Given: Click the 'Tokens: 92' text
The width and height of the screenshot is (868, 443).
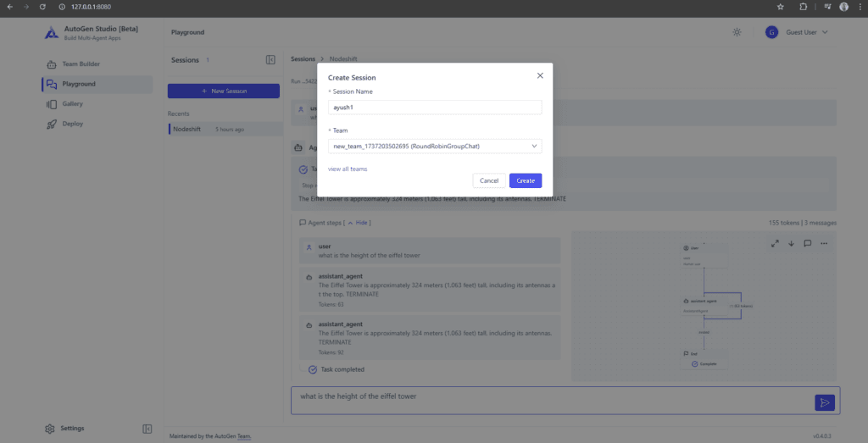Looking at the screenshot, I should (331, 352).
